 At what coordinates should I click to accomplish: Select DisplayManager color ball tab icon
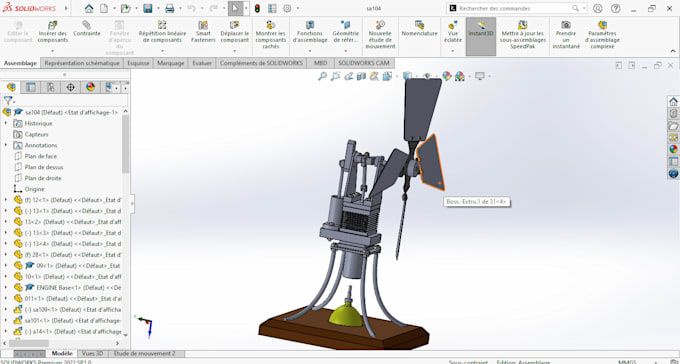(x=90, y=87)
